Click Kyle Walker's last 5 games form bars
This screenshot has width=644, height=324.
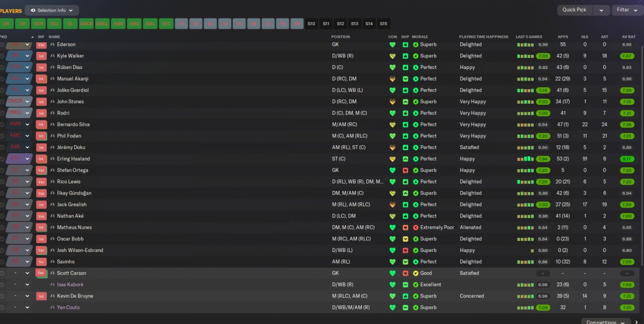pyautogui.click(x=525, y=56)
